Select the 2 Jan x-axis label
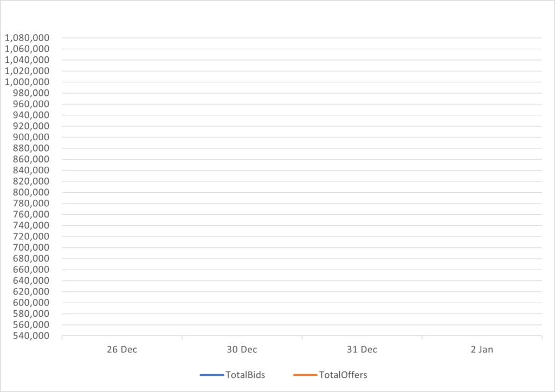 482,349
